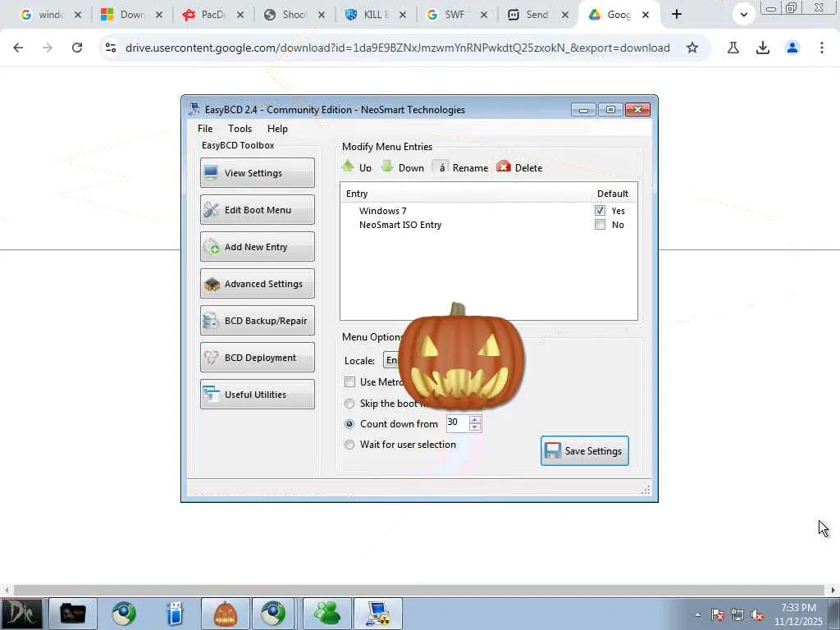The height and width of the screenshot is (630, 840).
Task: Uncheck the Windows 7 default checkbox
Action: [600, 211]
